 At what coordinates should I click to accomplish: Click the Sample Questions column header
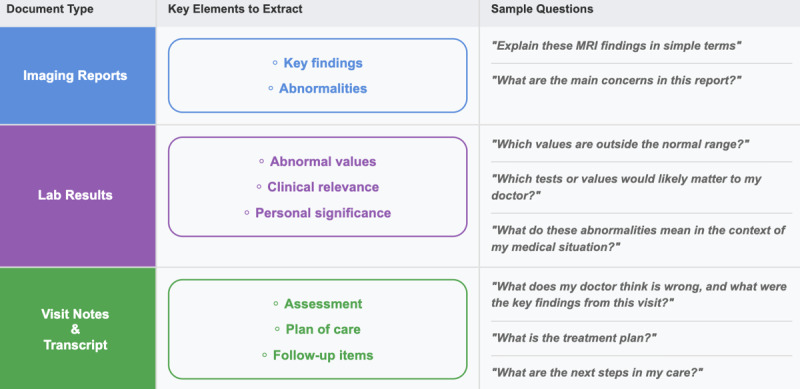(542, 9)
